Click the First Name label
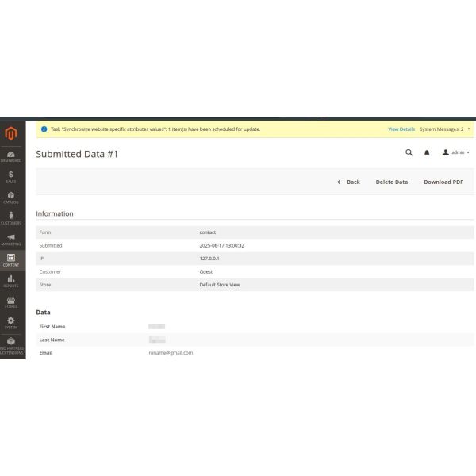Screen dimensions: 476x476 [x=52, y=327]
